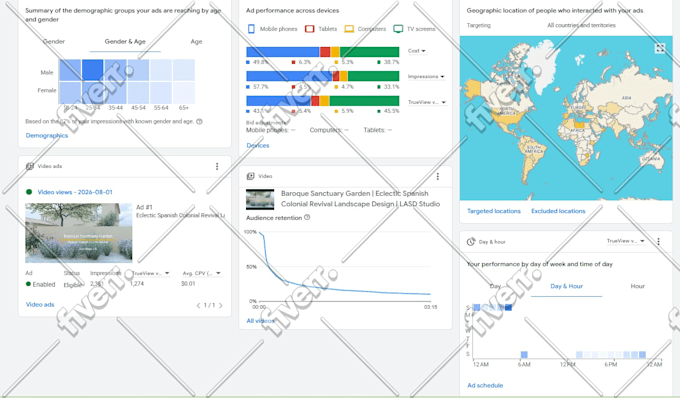Click the 1,274 TrueView views value
680x398 pixels.
[x=137, y=284]
